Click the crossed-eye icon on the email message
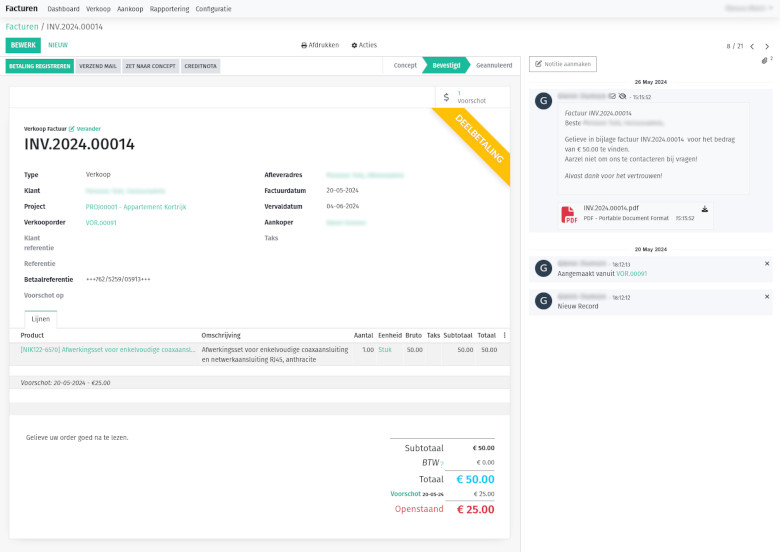780x552 pixels. click(622, 97)
